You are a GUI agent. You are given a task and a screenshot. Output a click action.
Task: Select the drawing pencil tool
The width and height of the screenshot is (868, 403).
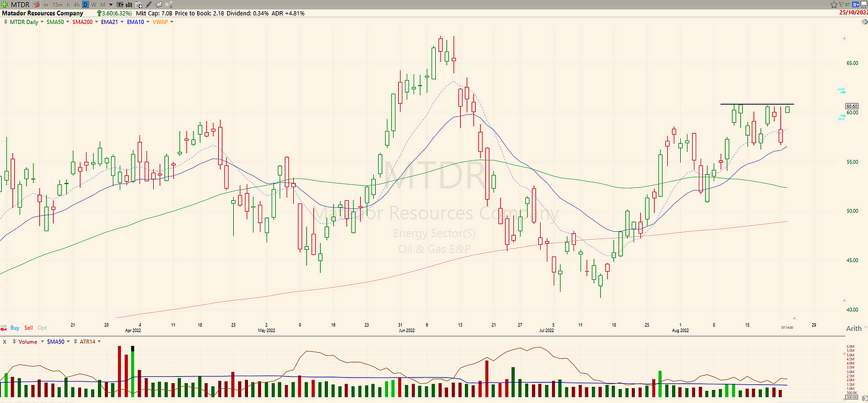tap(149, 5)
